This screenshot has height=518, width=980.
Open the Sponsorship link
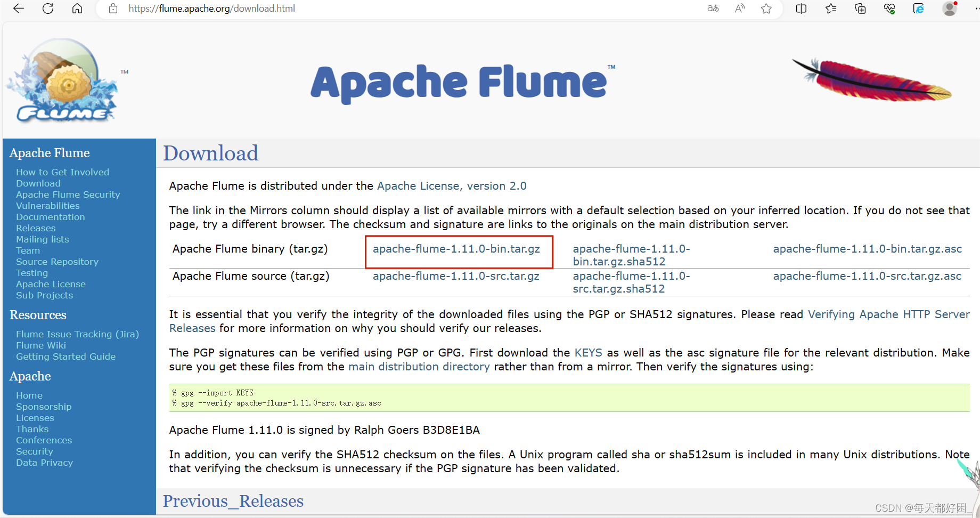pos(44,407)
